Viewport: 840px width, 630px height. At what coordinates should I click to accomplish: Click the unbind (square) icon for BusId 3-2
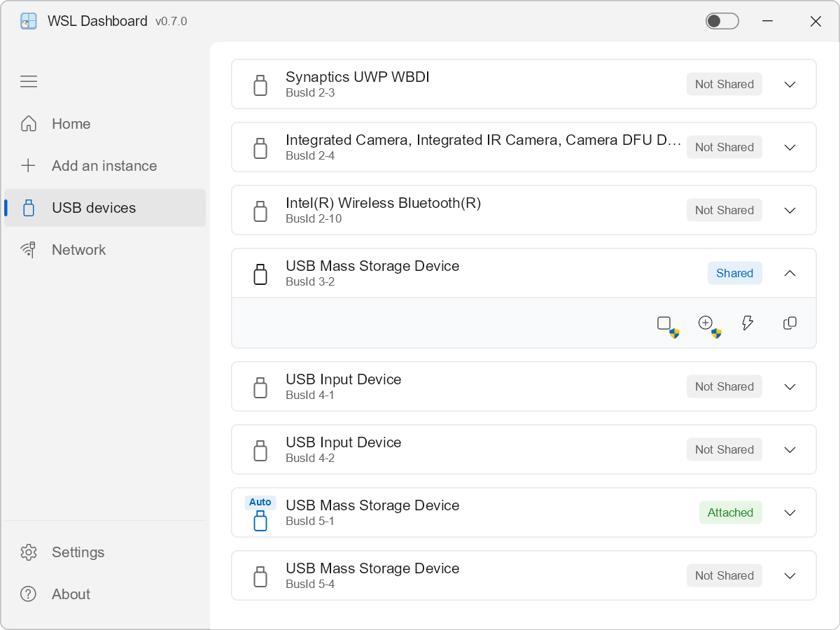[x=664, y=323]
